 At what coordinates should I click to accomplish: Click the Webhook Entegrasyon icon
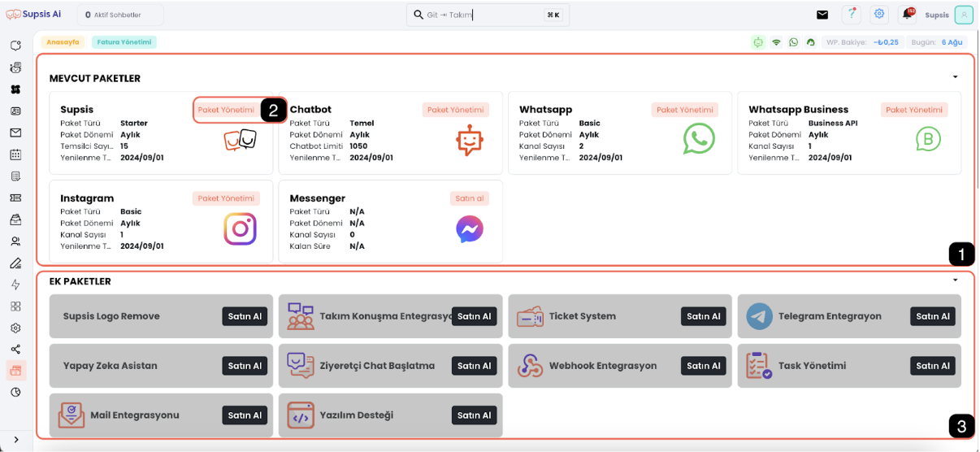tap(531, 366)
